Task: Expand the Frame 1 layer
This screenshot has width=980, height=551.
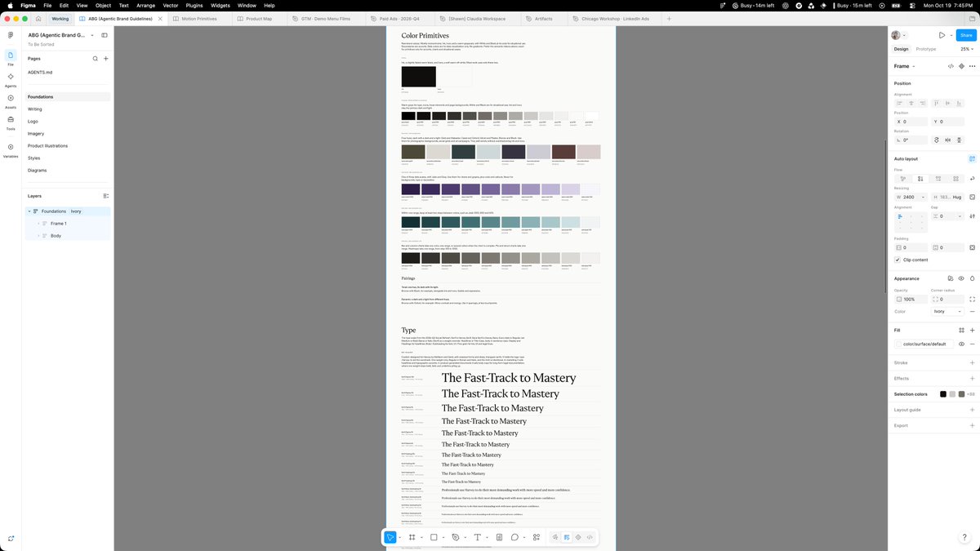Action: pos(38,224)
